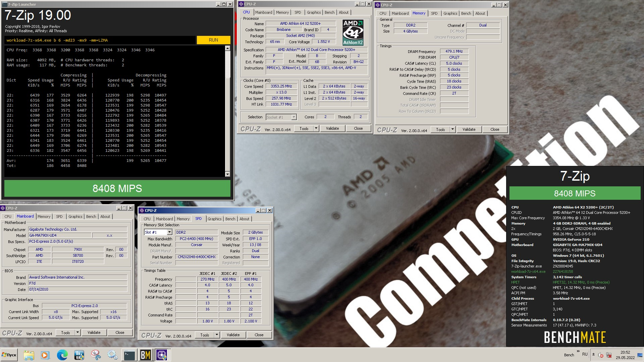Open the console window taskbar icon
Image resolution: width=644 pixels, height=362 pixels.
point(129,355)
